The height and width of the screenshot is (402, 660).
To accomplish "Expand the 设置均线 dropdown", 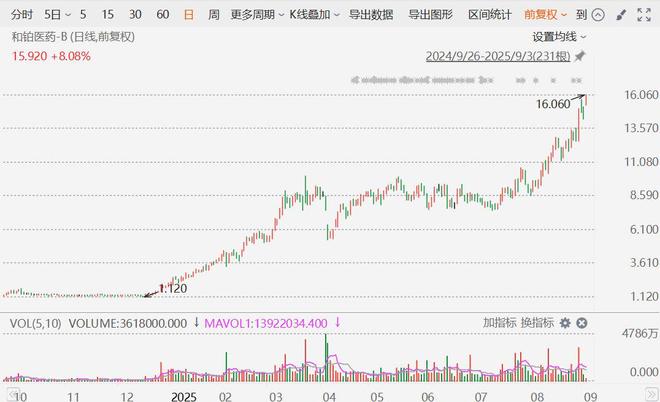I will point(559,37).
